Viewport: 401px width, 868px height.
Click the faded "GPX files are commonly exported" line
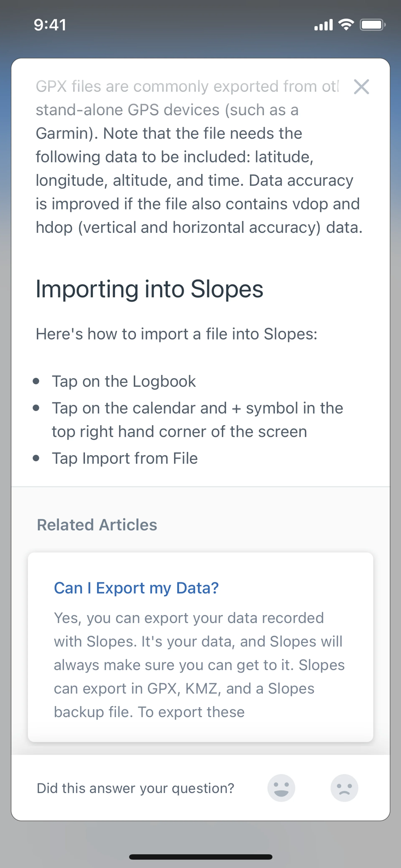[x=187, y=87]
